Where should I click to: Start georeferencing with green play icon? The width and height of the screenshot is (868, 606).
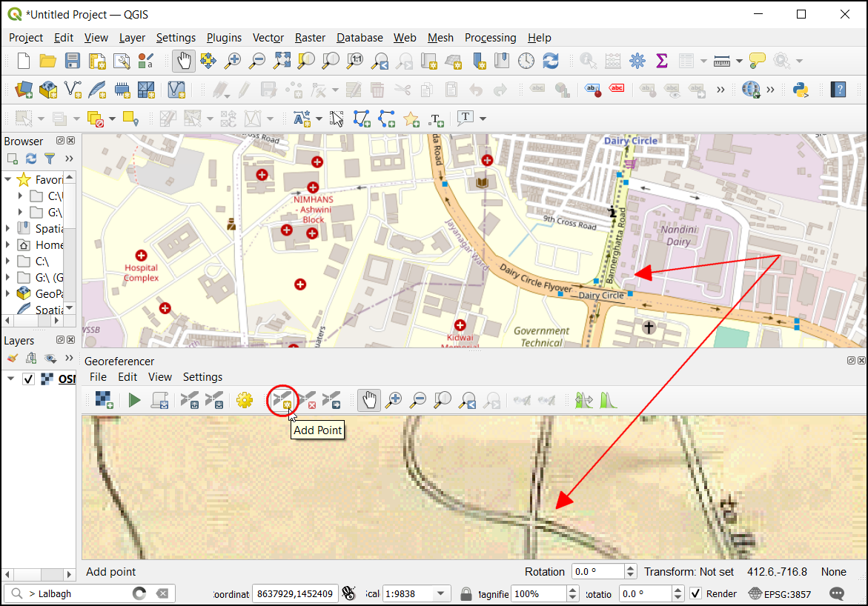click(x=134, y=399)
